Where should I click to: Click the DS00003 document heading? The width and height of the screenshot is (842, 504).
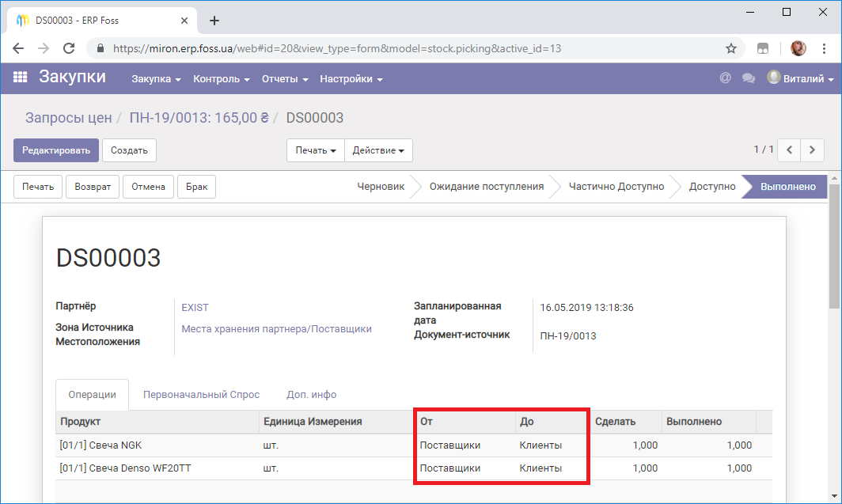(108, 258)
